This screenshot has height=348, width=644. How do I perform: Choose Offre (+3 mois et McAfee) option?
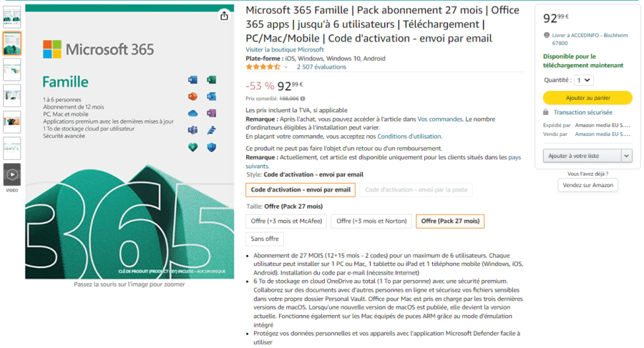pos(286,221)
